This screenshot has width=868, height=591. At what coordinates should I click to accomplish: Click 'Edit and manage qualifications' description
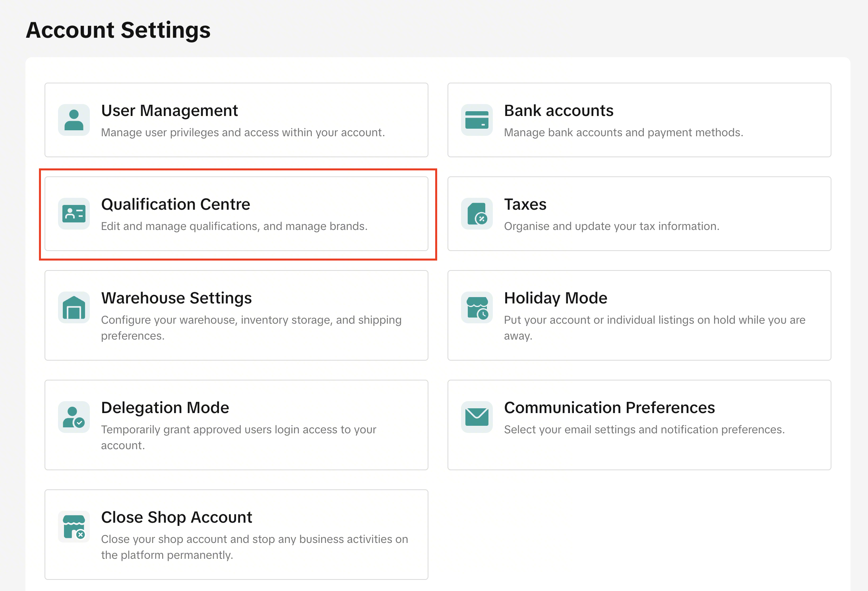pyautogui.click(x=234, y=226)
